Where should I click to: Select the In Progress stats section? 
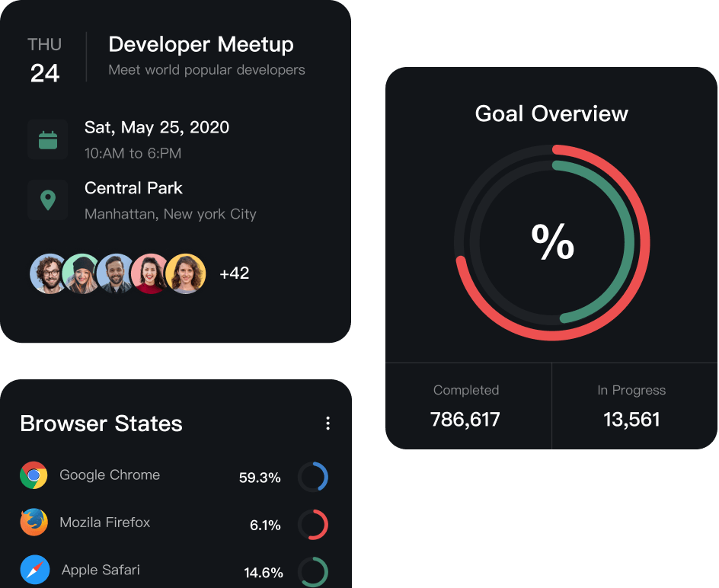coord(631,405)
